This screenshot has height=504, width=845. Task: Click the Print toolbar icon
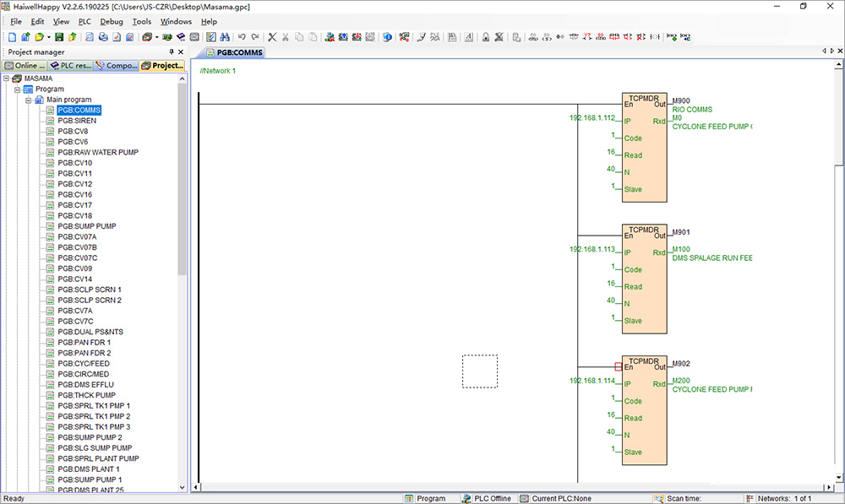103,36
